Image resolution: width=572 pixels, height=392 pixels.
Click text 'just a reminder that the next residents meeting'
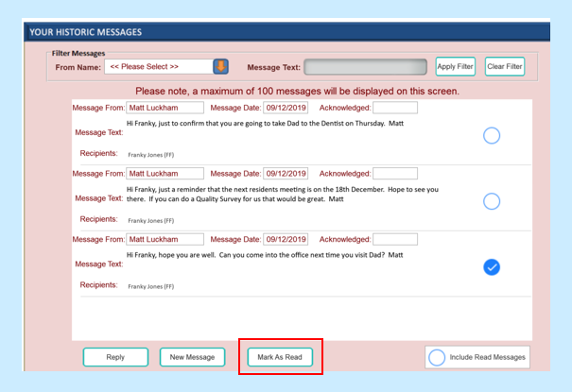232,190
